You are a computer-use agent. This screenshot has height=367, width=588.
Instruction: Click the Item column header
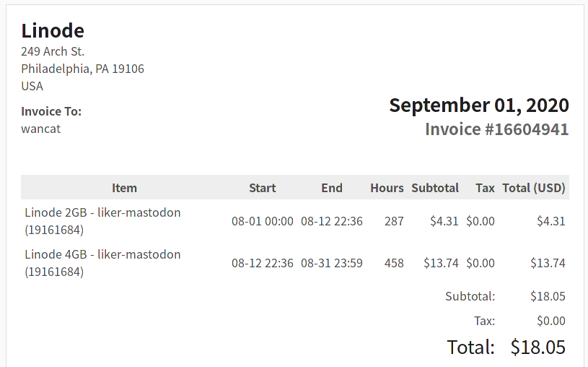coord(125,187)
